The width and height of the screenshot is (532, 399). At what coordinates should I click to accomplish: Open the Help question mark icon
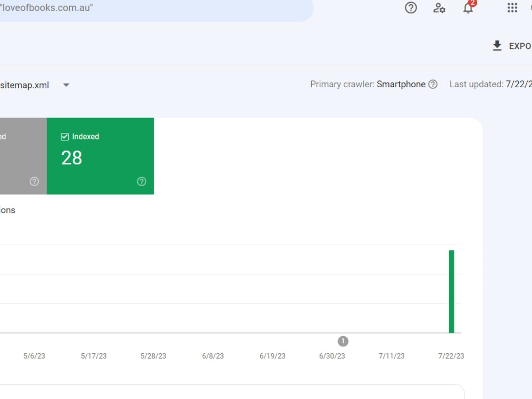pos(411,7)
